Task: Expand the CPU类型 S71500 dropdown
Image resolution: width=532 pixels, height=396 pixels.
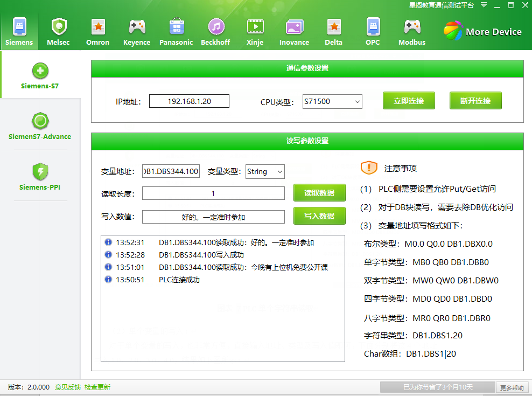Action: pos(357,101)
